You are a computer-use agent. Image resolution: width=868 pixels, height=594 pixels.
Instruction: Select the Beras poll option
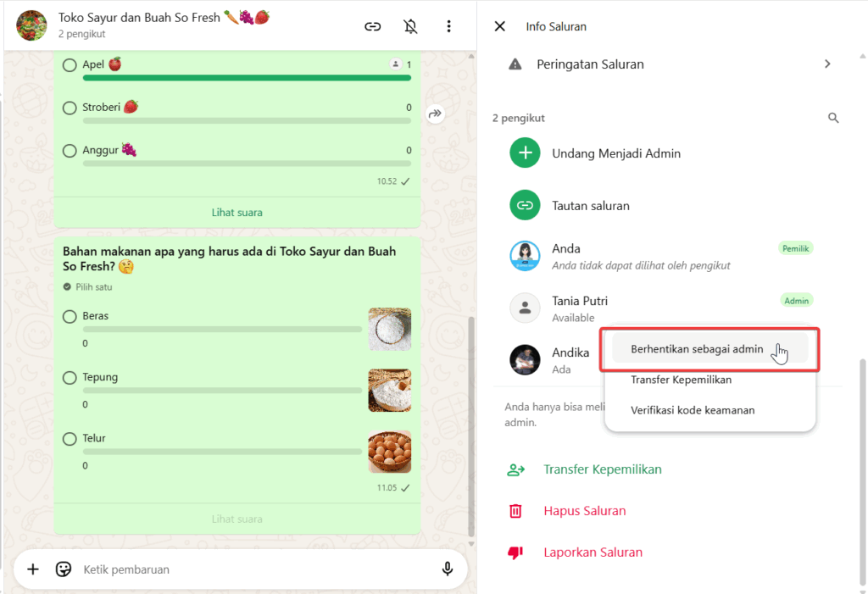(70, 316)
